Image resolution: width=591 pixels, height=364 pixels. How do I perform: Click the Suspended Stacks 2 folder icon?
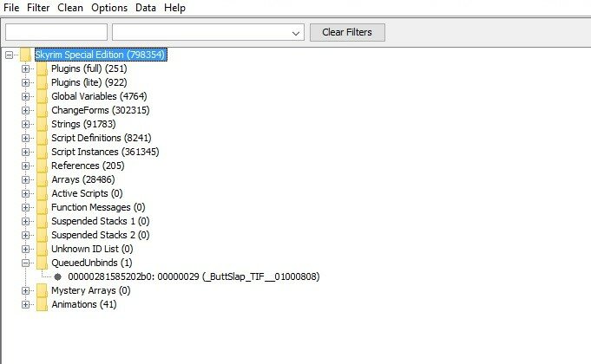click(x=42, y=235)
